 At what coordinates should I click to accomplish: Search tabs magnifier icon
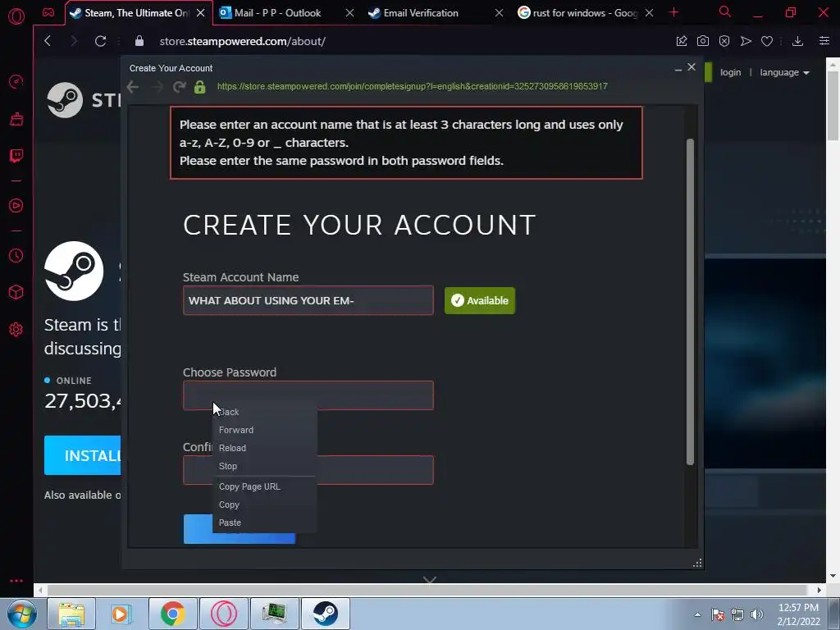725,11
